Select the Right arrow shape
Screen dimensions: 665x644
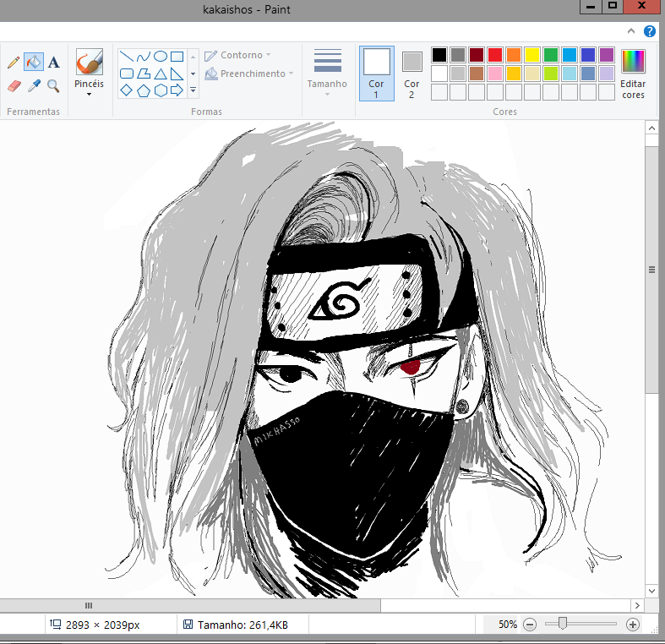tap(177, 90)
